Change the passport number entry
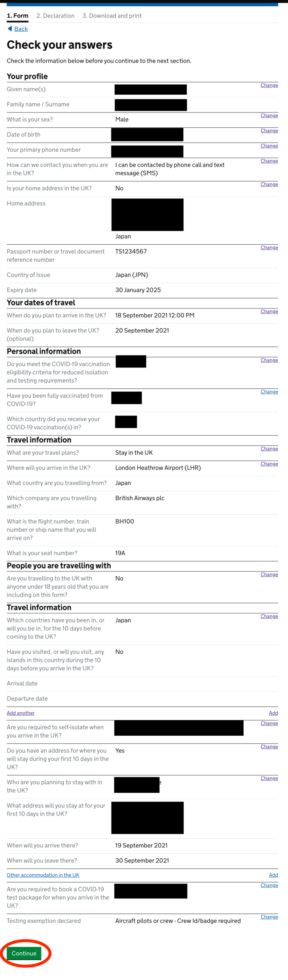Image resolution: width=288 pixels, height=980 pixels. 269,247
